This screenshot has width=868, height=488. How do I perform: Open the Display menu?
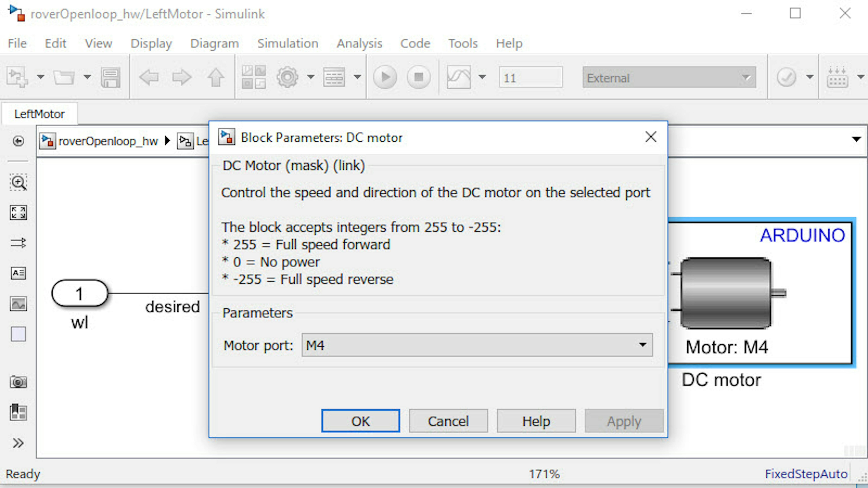[x=151, y=43]
